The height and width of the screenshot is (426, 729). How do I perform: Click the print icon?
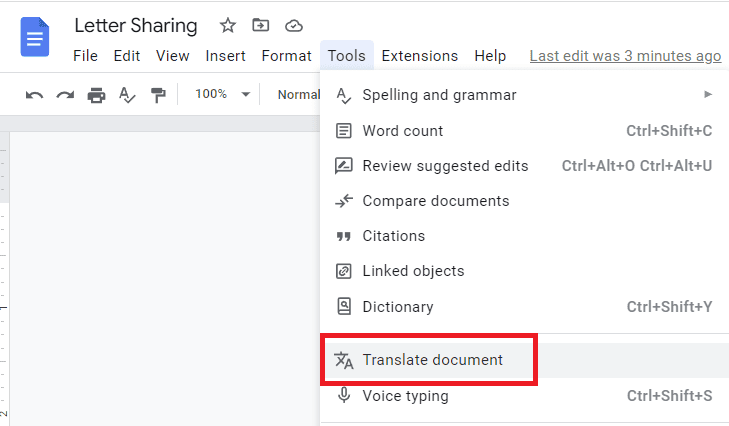96,95
